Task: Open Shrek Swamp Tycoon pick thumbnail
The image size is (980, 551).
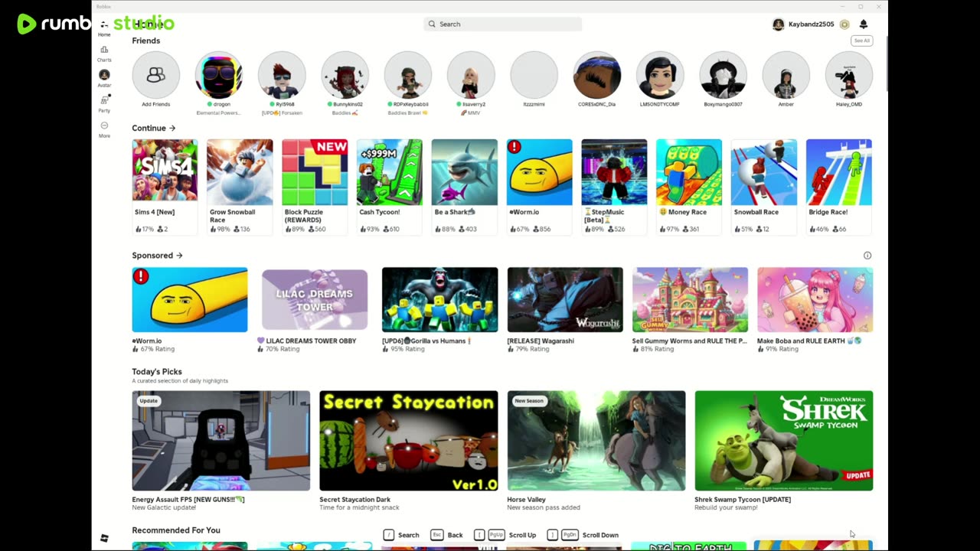Action: [784, 441]
